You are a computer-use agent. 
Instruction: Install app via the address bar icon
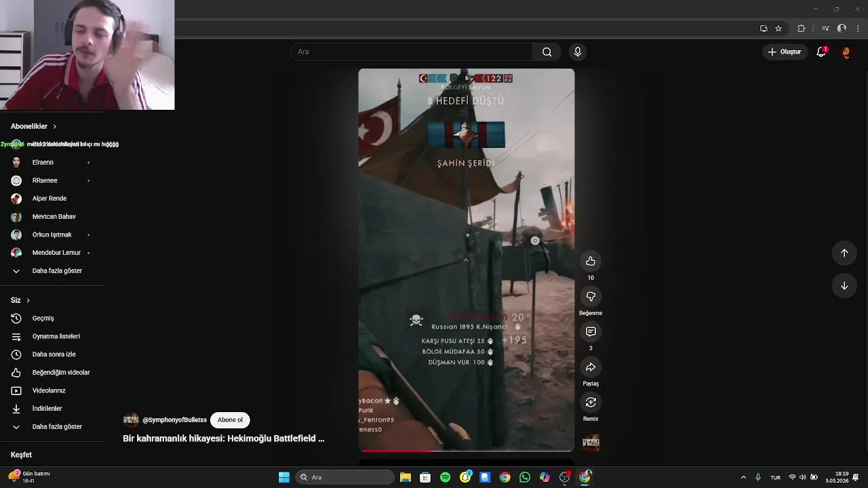pyautogui.click(x=764, y=28)
